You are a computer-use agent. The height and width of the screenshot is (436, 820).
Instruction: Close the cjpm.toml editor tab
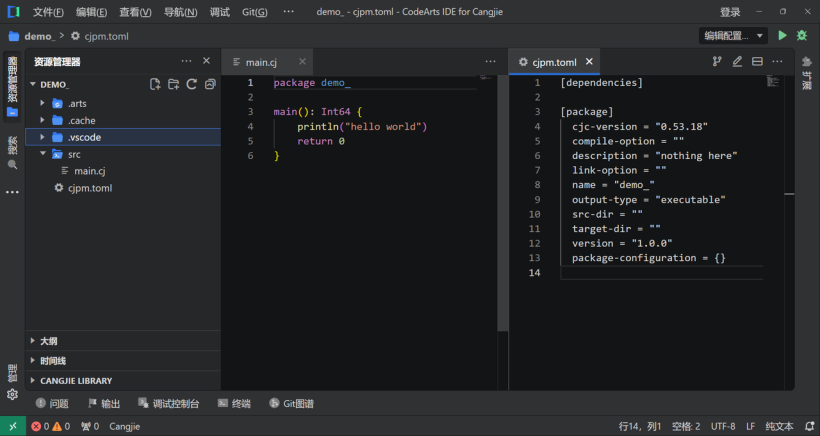click(589, 62)
